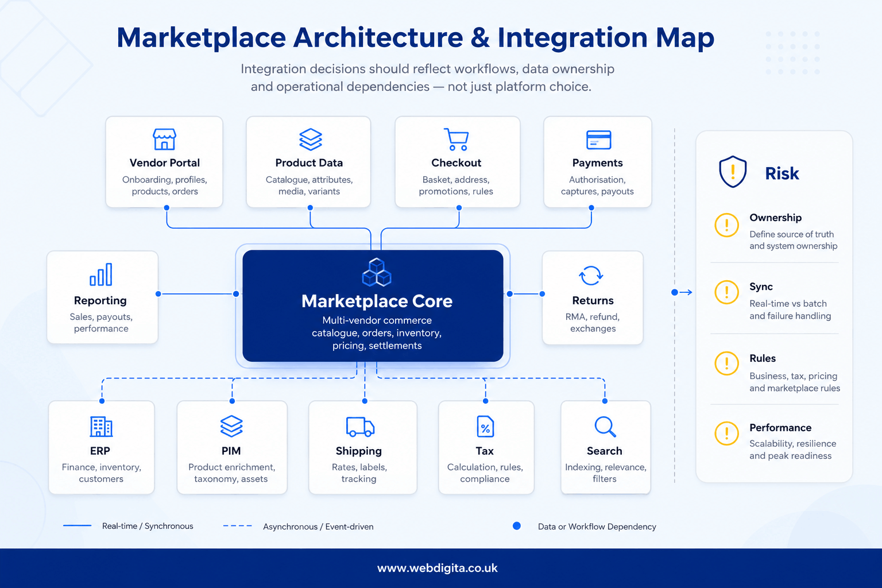This screenshot has width=882, height=588.
Task: Click the Vendor Portal storefront icon
Action: [164, 139]
